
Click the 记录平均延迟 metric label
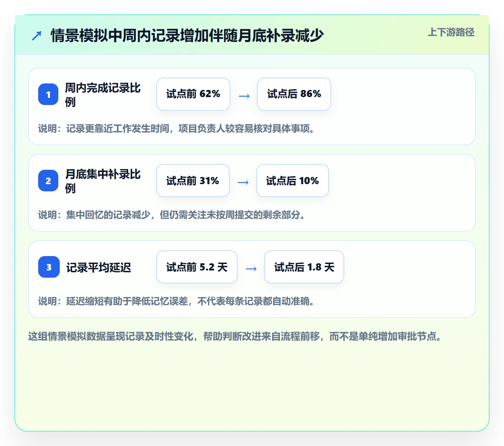click(x=99, y=267)
